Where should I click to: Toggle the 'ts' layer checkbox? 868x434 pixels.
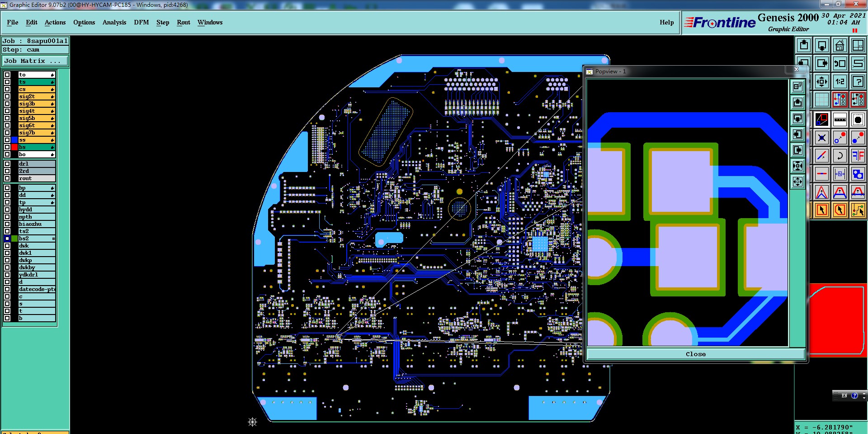coord(7,82)
